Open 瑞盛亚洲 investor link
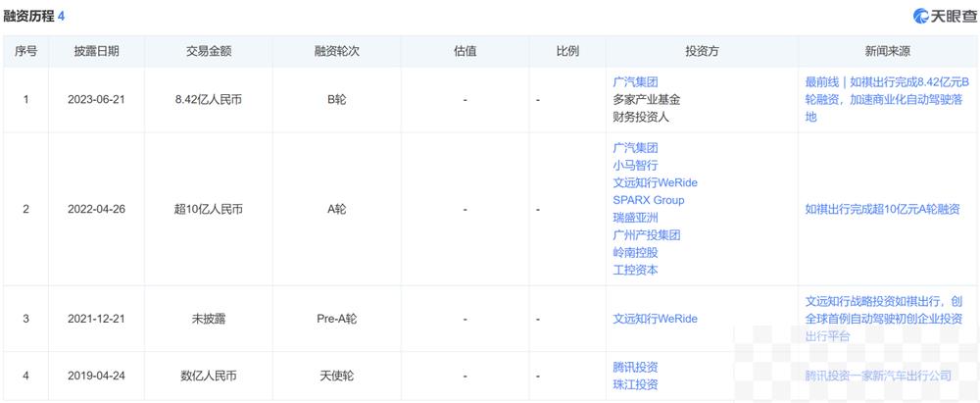 click(x=636, y=218)
